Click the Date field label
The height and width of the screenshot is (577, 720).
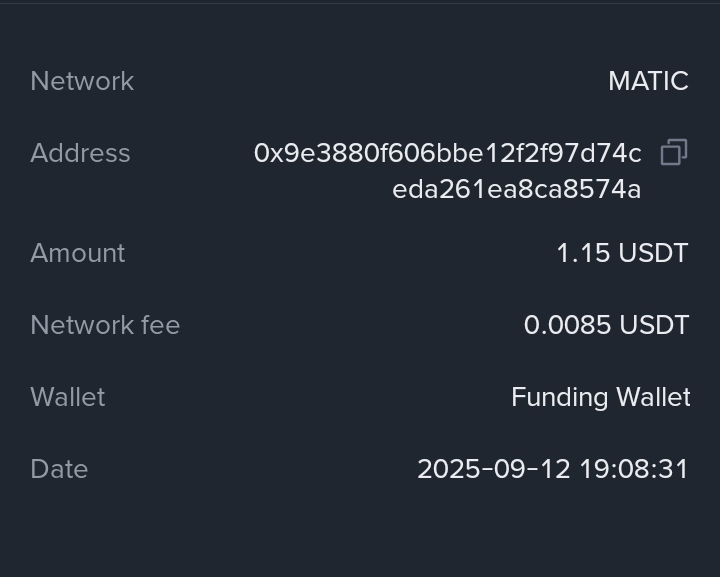coord(59,469)
